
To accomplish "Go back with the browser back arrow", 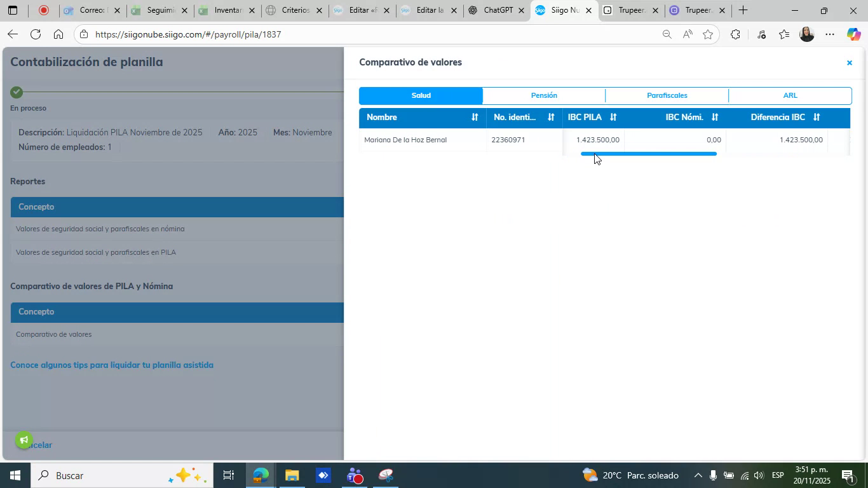I will pyautogui.click(x=12, y=34).
